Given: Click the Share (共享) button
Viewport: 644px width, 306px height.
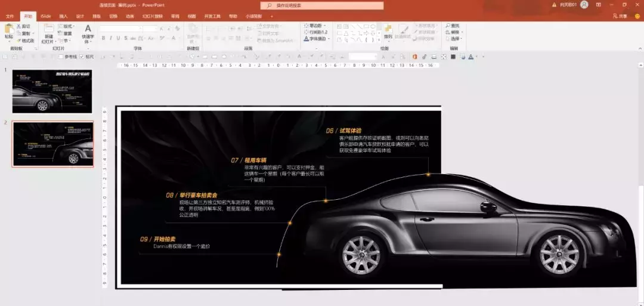Looking at the screenshot, I should tap(620, 16).
